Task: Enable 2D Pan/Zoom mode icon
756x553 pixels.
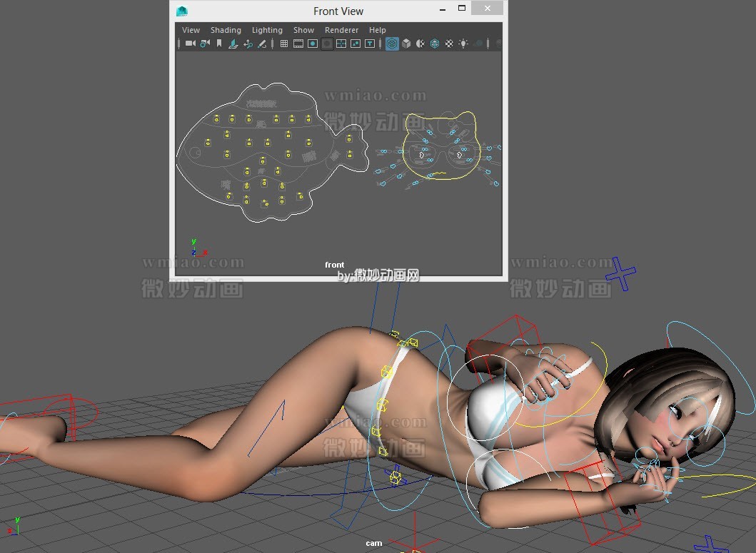Action: tap(248, 44)
